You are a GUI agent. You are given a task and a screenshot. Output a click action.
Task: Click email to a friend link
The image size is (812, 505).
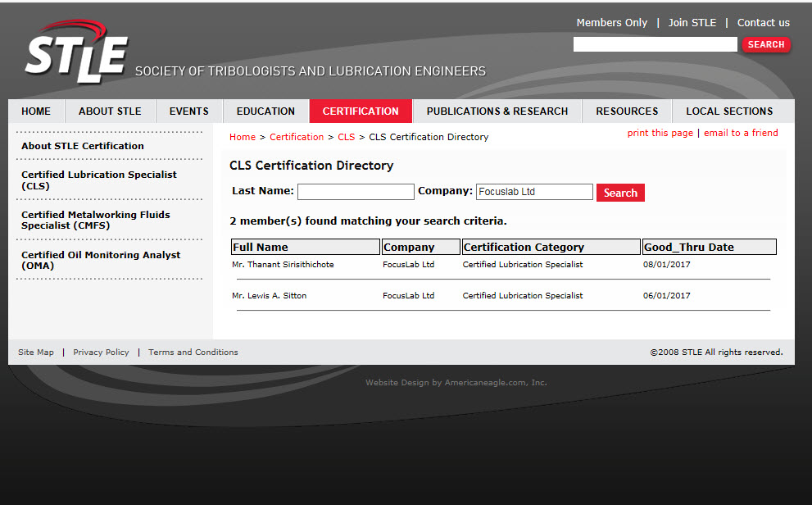741,133
